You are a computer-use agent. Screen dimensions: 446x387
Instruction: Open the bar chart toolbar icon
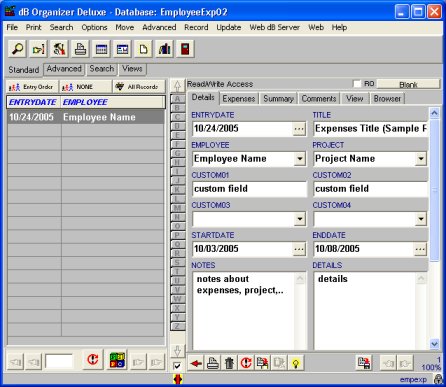pos(164,49)
